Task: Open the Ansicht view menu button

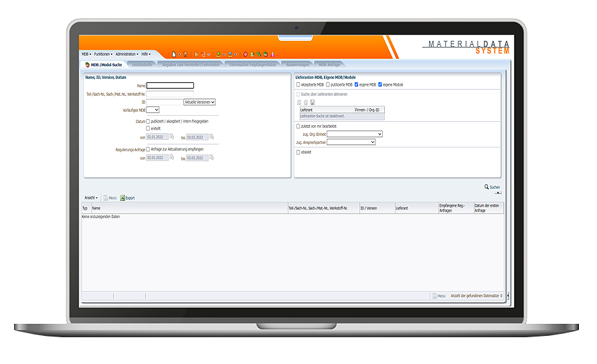Action: (x=91, y=198)
